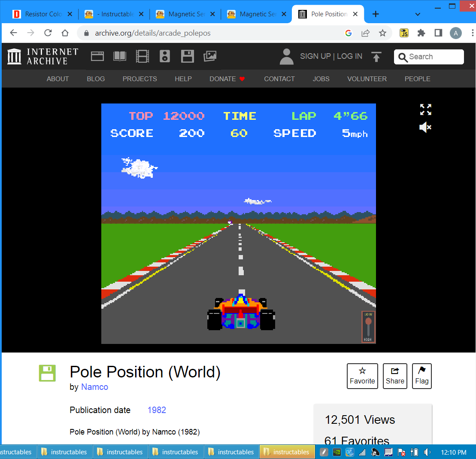Open the browser home page
Viewport: 476px width, 459px height.
click(x=65, y=33)
